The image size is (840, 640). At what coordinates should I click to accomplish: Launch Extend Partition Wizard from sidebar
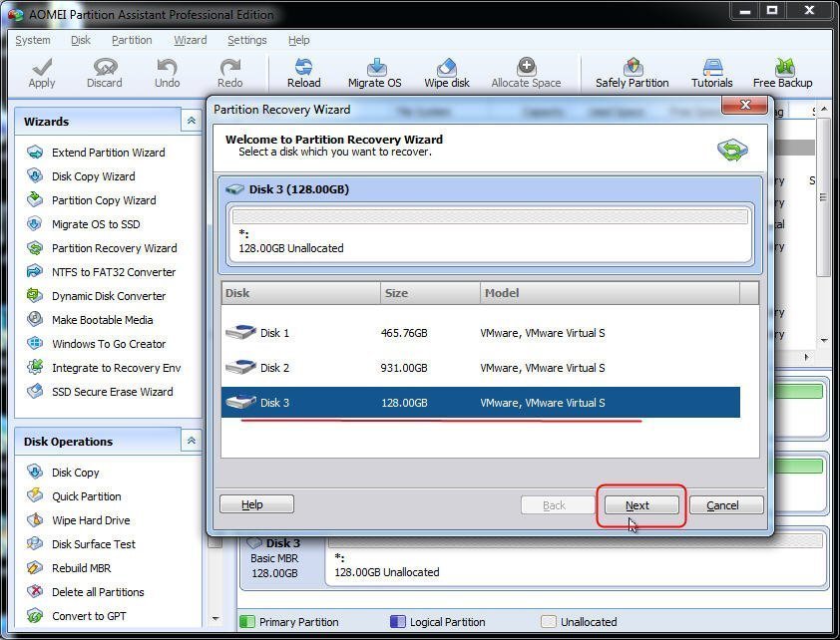(97, 153)
